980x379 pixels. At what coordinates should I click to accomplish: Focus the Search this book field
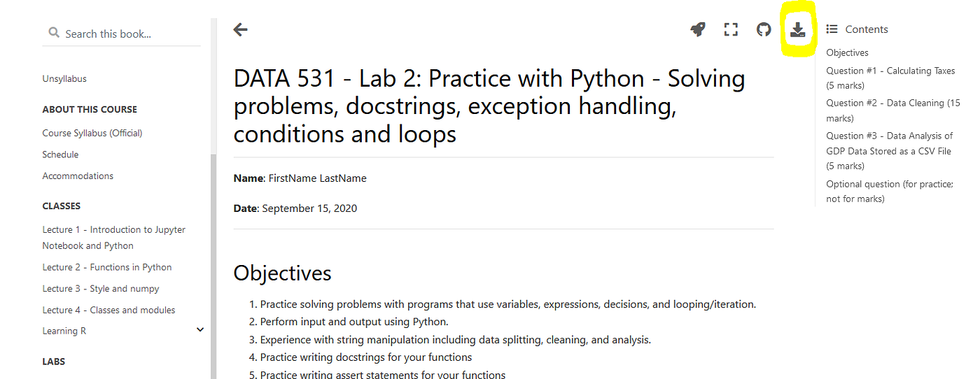[122, 34]
